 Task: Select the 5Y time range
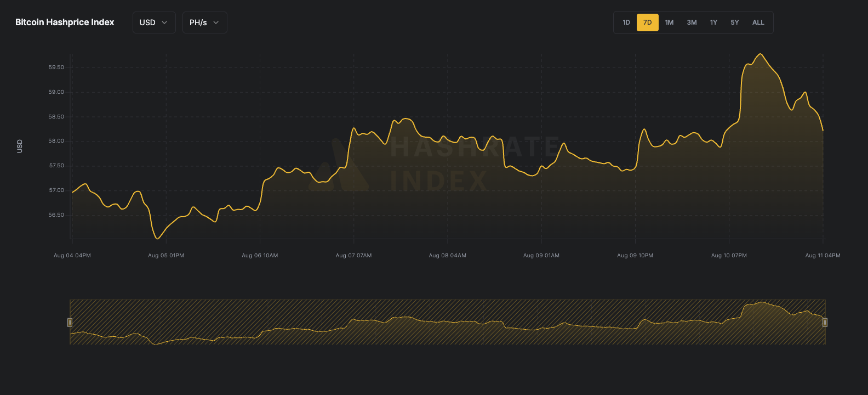click(735, 22)
